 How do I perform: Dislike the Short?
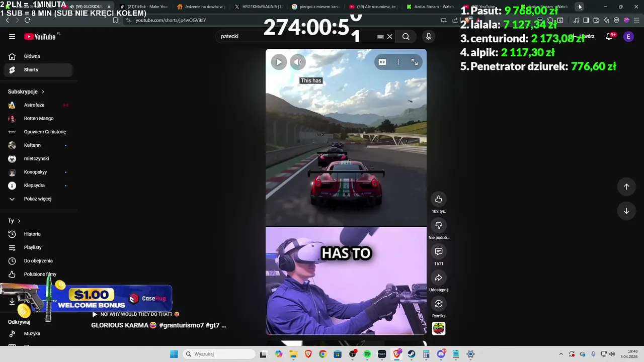[439, 225]
